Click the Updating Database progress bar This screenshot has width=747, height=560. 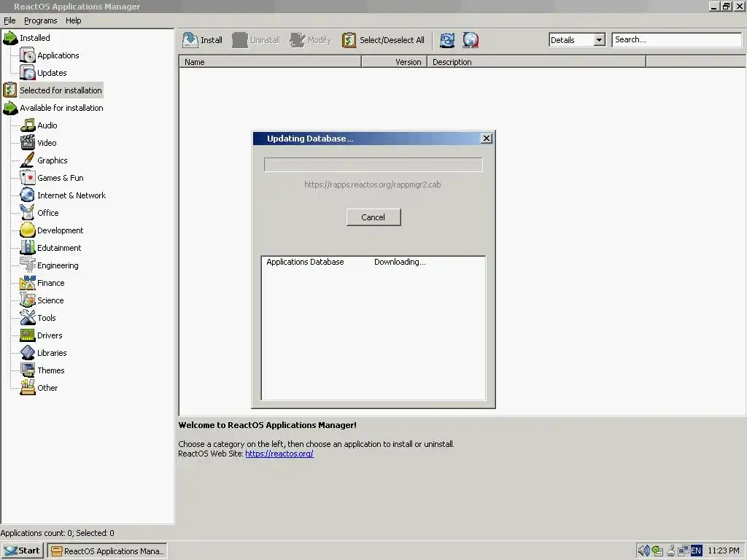373,165
